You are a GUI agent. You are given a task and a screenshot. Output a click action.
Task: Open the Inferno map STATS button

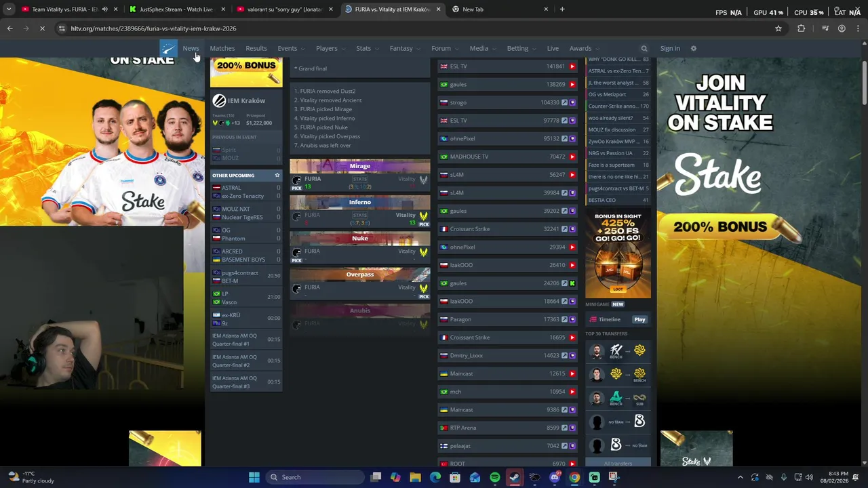coord(359,215)
